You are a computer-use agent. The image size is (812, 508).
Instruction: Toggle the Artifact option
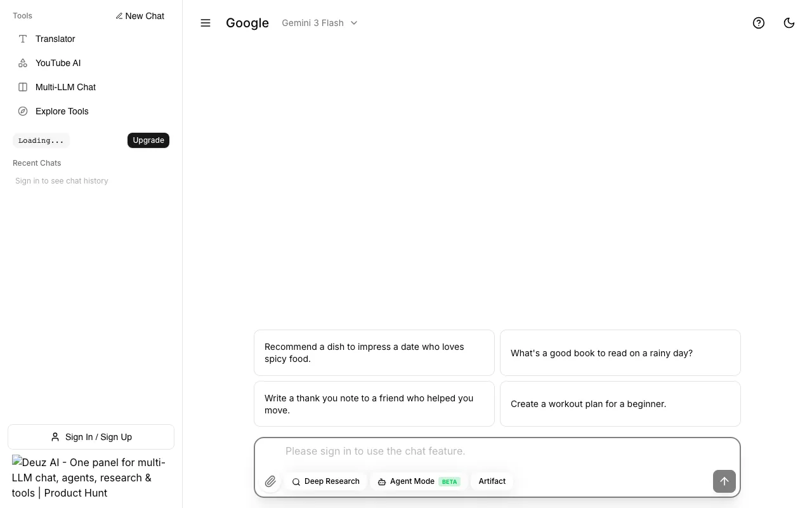[492, 481]
